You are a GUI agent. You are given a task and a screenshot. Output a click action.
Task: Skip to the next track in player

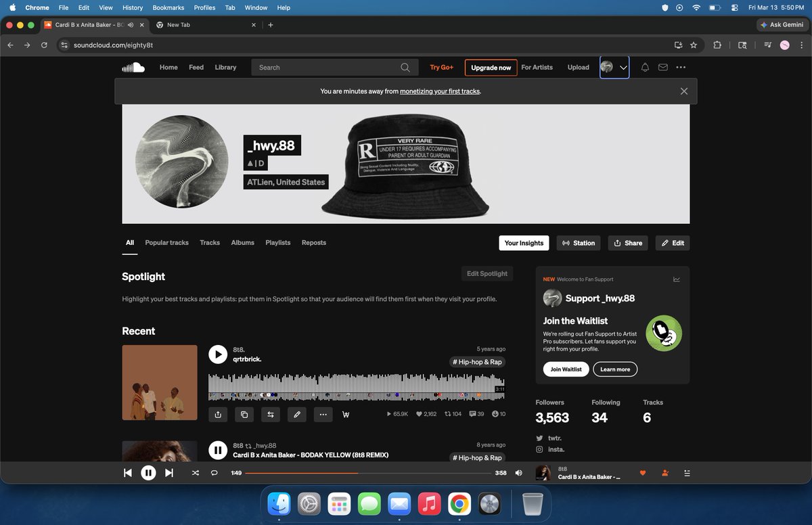click(169, 473)
